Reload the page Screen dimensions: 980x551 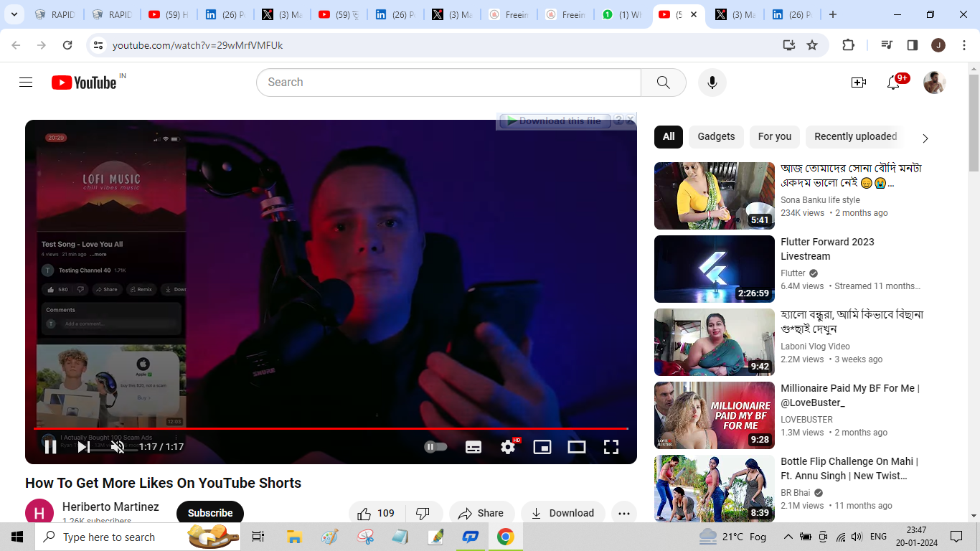67,45
